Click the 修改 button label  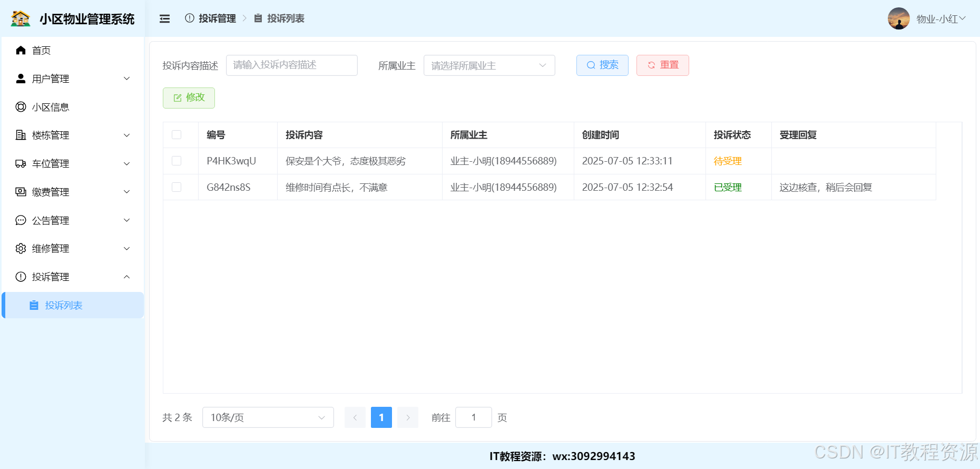click(x=195, y=97)
